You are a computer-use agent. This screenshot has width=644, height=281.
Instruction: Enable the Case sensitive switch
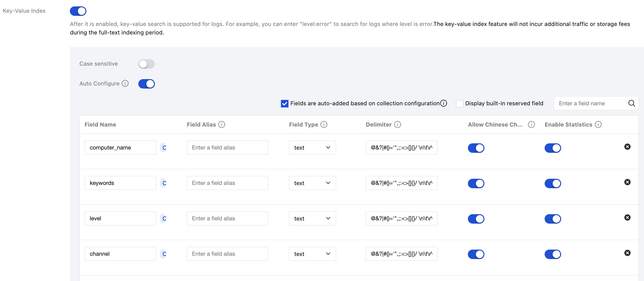(147, 64)
